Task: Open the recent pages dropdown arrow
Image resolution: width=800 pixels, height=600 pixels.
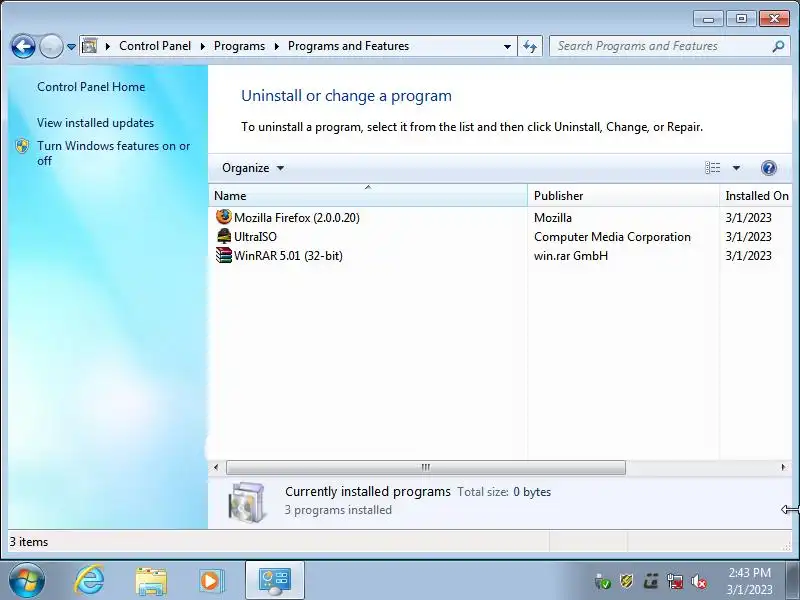Action: coord(71,47)
